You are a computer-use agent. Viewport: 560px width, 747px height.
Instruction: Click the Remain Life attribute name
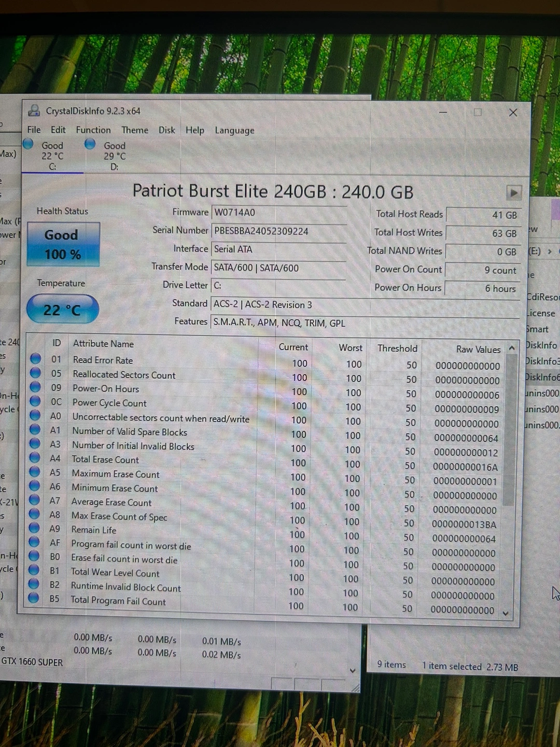pyautogui.click(x=94, y=530)
